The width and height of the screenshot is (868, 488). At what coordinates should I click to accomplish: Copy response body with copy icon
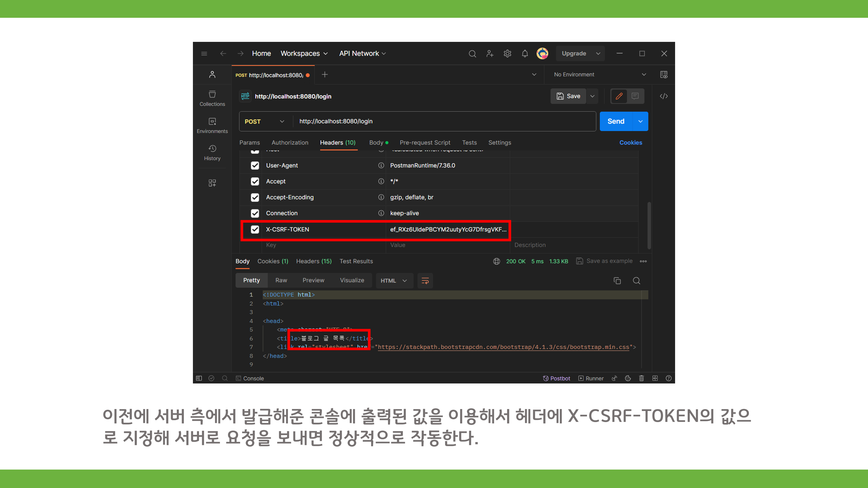(x=617, y=280)
